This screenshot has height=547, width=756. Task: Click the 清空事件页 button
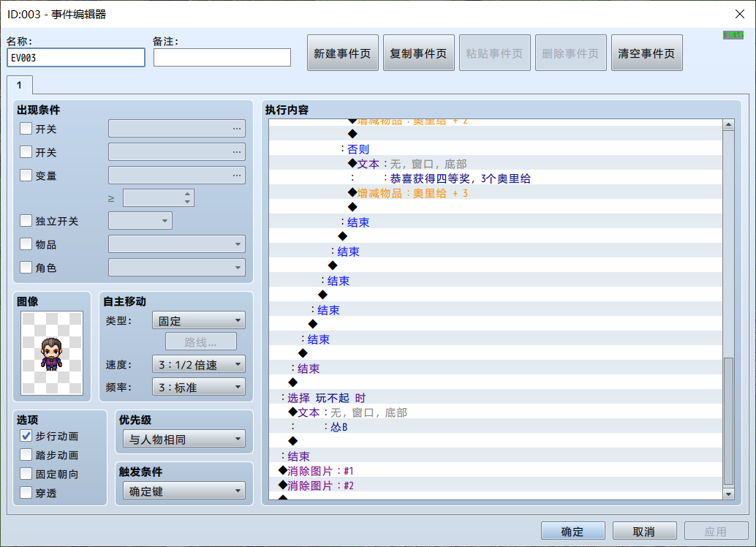(646, 53)
